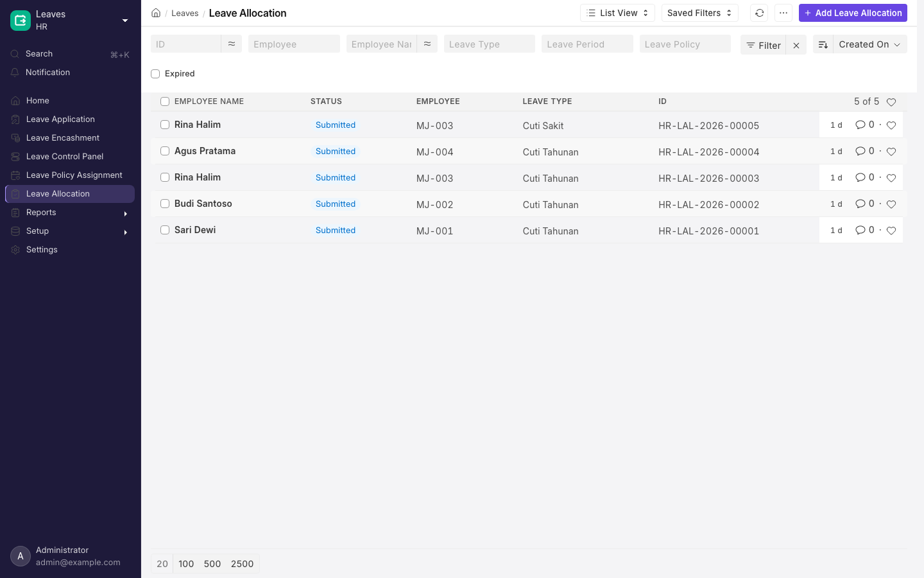The height and width of the screenshot is (578, 924).
Task: Set page size to 100
Action: (186, 564)
